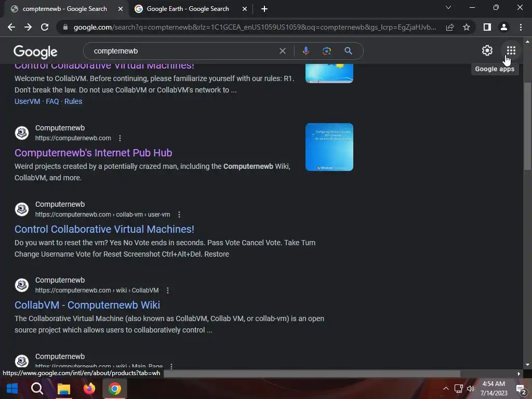Open options for collab-vm › user-vm result
The image size is (532, 399).
pyautogui.click(x=179, y=215)
